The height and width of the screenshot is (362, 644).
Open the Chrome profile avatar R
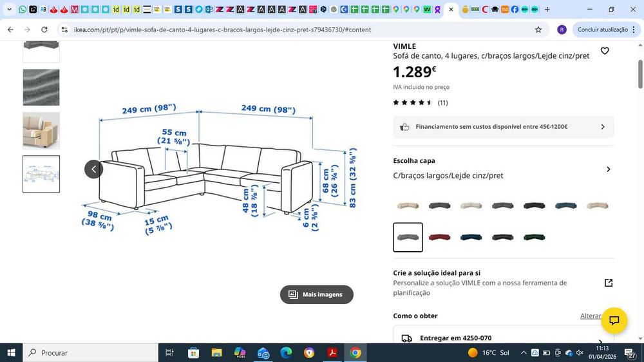click(562, 30)
